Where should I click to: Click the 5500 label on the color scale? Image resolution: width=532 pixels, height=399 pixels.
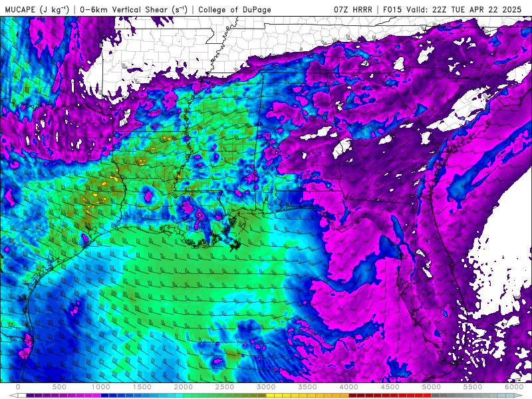coord(473,387)
